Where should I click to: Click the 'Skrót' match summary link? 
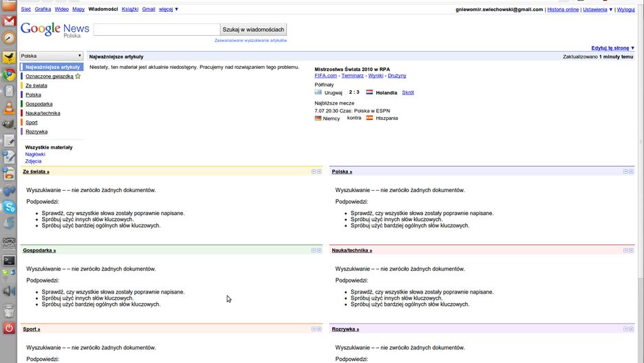408,92
